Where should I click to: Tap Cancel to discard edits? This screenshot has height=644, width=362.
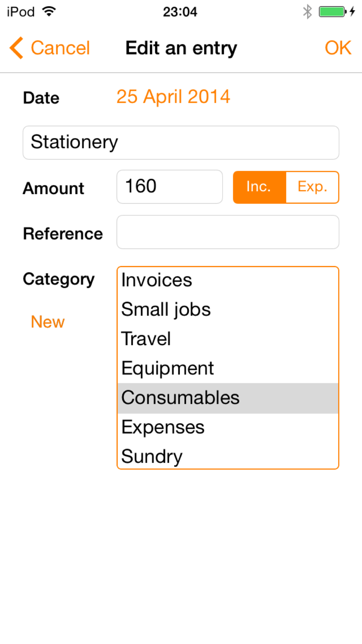[x=60, y=48]
